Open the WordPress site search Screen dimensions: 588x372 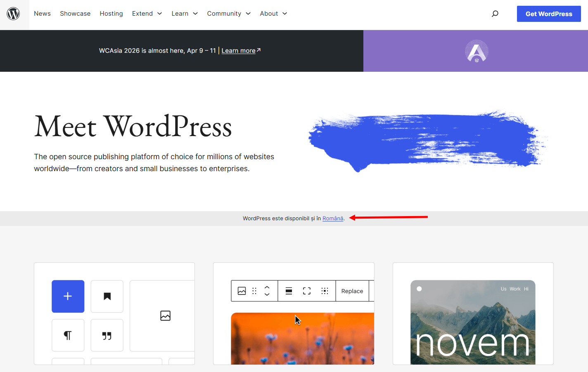point(495,14)
